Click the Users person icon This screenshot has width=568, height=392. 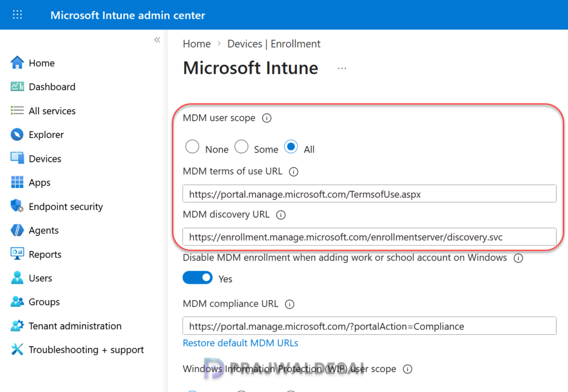17,278
